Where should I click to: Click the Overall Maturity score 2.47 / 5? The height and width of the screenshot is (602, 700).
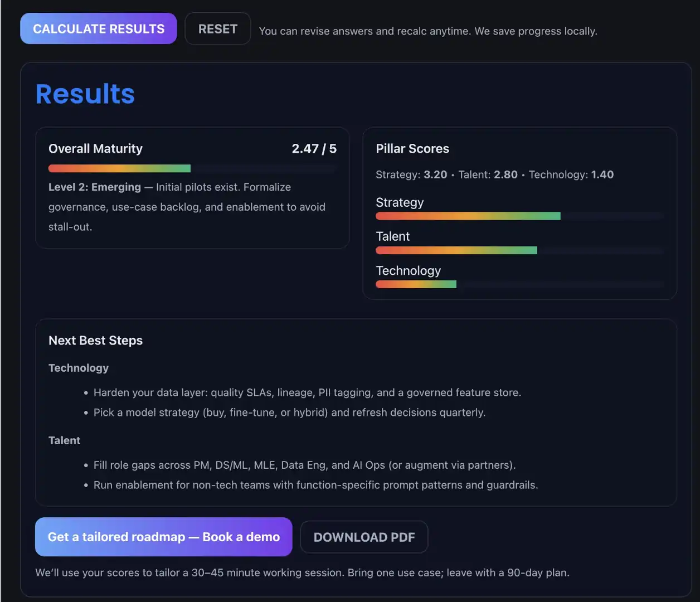click(x=314, y=148)
